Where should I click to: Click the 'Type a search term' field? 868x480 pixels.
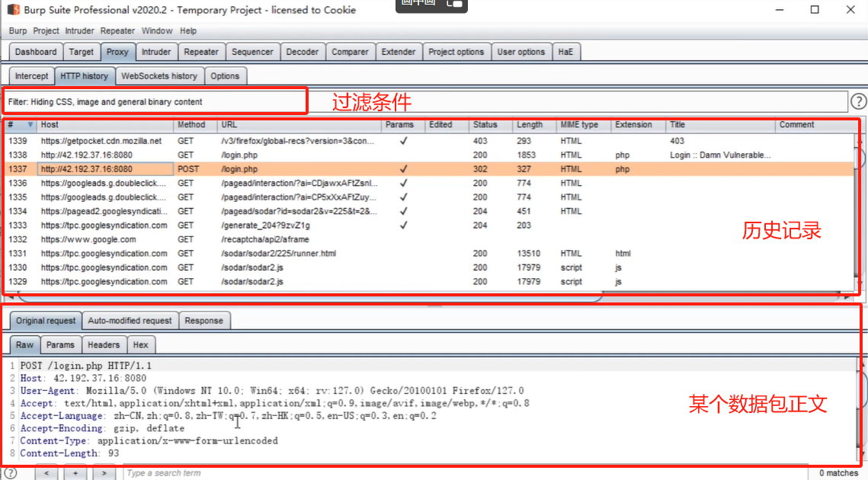(x=465, y=473)
